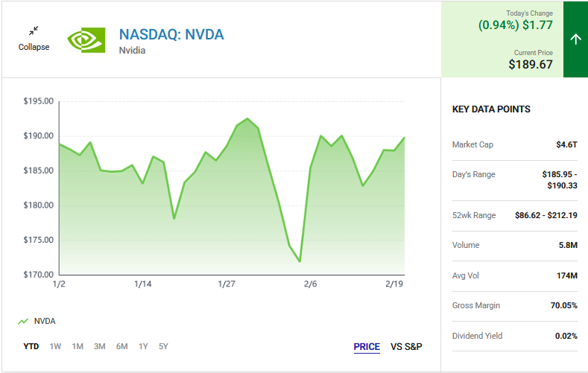588x373 pixels.
Task: Click the green up-arrow indicator
Action: coord(575,39)
